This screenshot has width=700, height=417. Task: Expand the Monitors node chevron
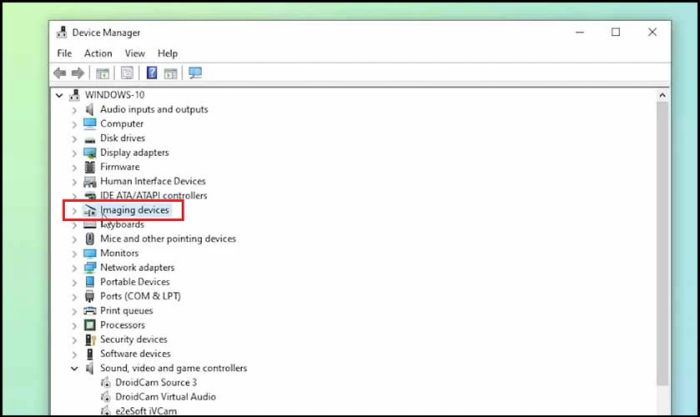(x=75, y=254)
